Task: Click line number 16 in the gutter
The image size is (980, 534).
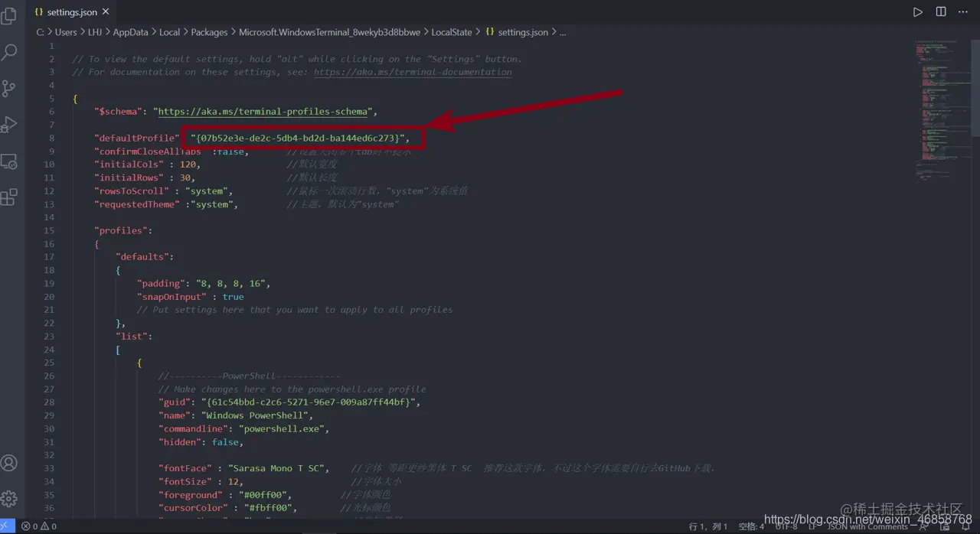Action: coord(49,244)
